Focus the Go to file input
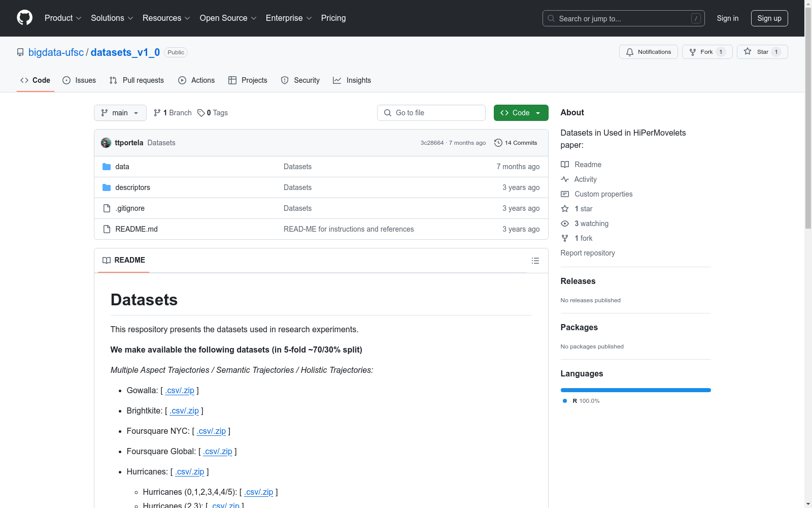The image size is (812, 508). tap(431, 113)
